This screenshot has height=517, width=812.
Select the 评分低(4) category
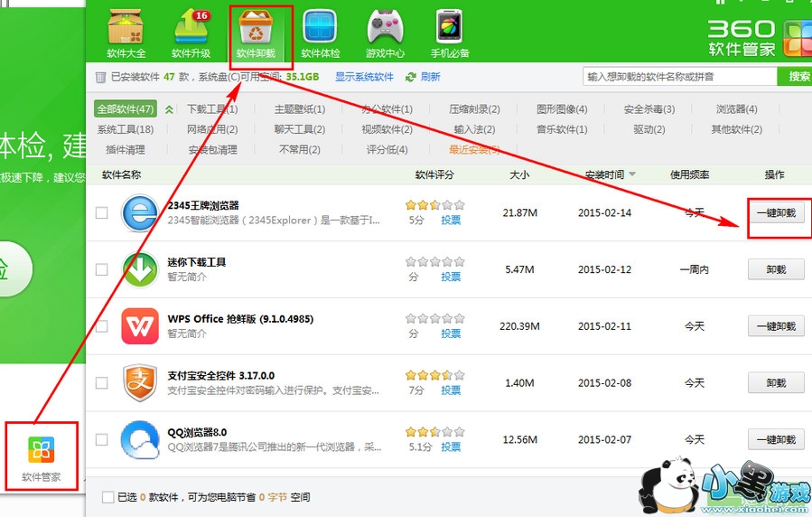click(387, 150)
